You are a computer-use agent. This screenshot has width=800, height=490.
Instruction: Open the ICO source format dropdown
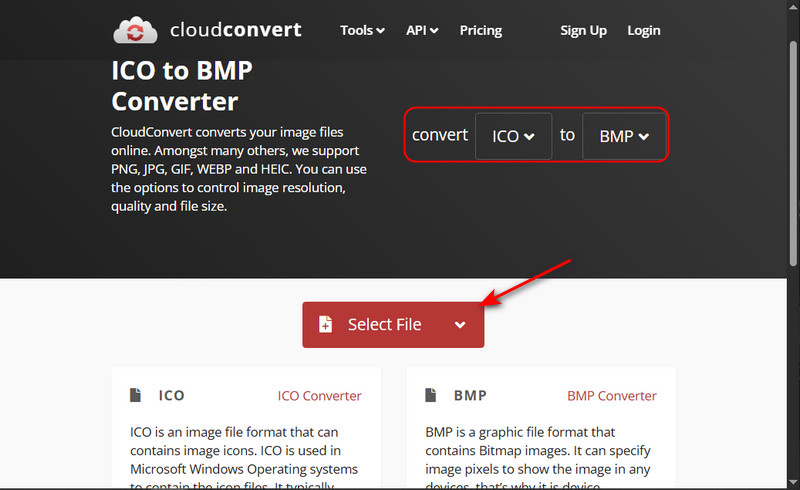(513, 136)
